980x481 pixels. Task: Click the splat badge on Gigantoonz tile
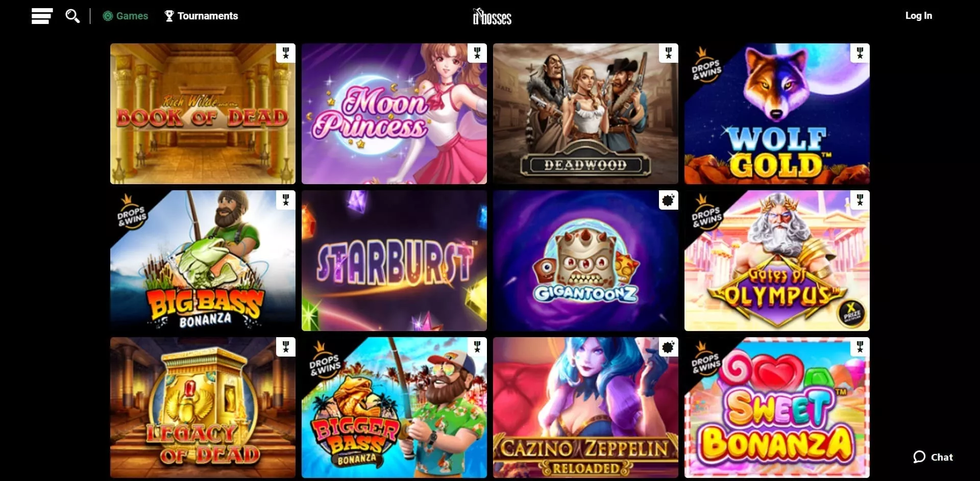(669, 200)
